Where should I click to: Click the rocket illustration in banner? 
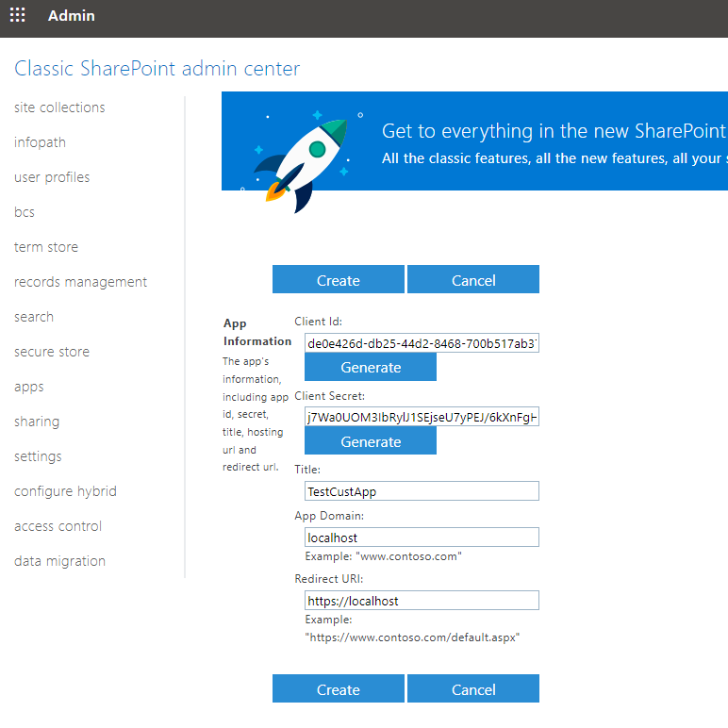click(304, 160)
